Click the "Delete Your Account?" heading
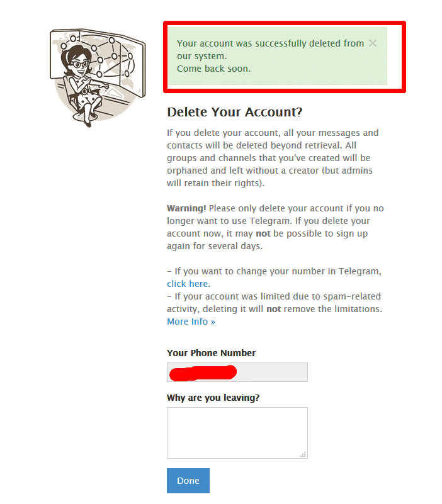 (234, 112)
